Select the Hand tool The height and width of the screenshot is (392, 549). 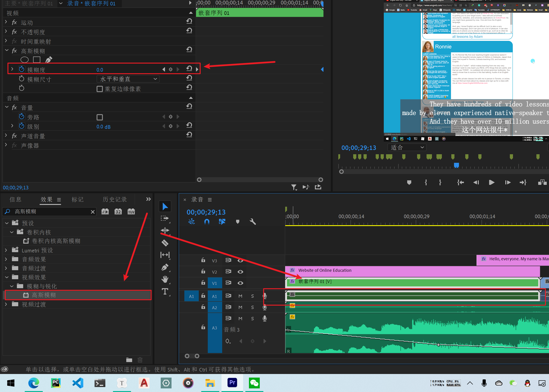(x=165, y=279)
